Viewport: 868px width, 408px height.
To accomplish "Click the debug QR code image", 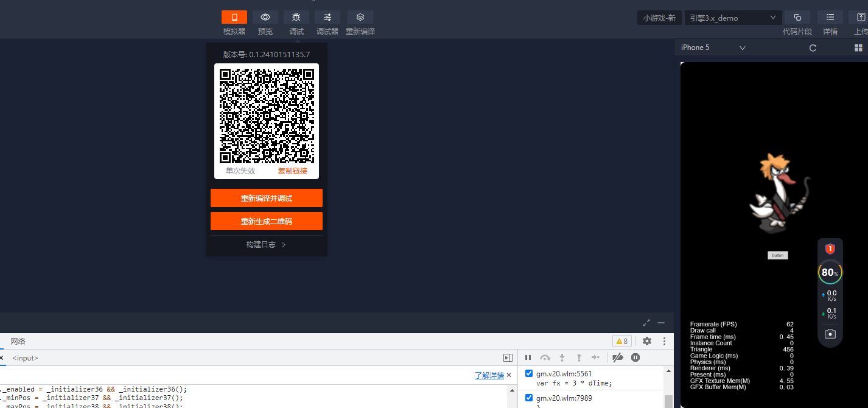I will [267, 116].
